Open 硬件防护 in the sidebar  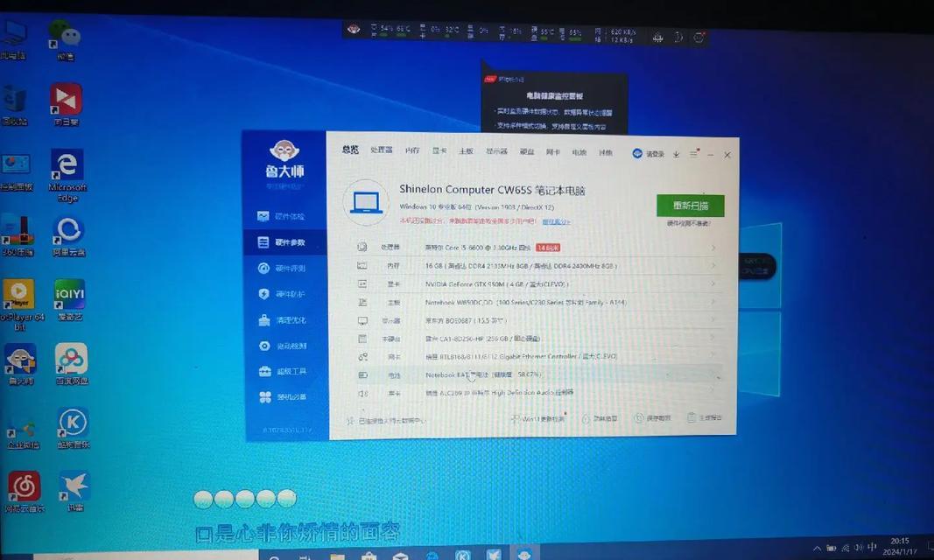(x=283, y=294)
